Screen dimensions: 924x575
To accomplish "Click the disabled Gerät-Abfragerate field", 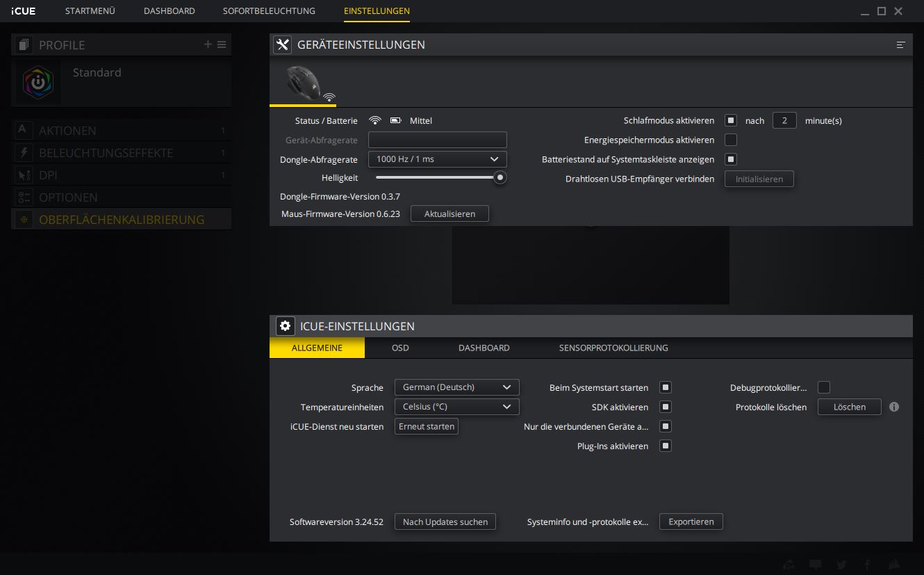I will coord(438,140).
